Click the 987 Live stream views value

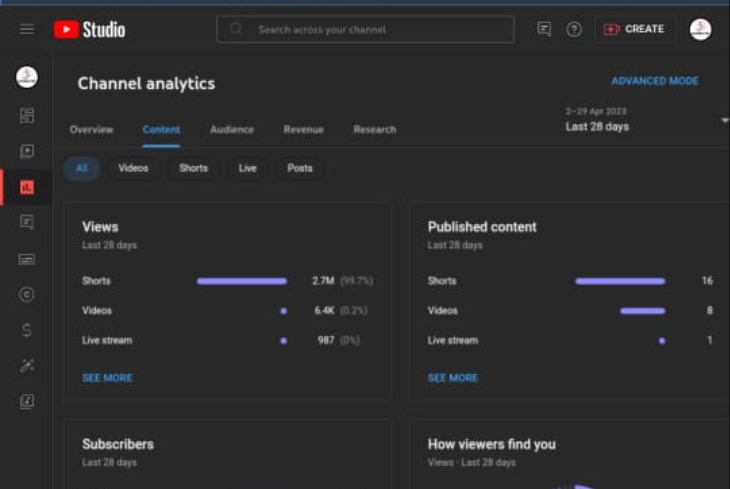326,340
